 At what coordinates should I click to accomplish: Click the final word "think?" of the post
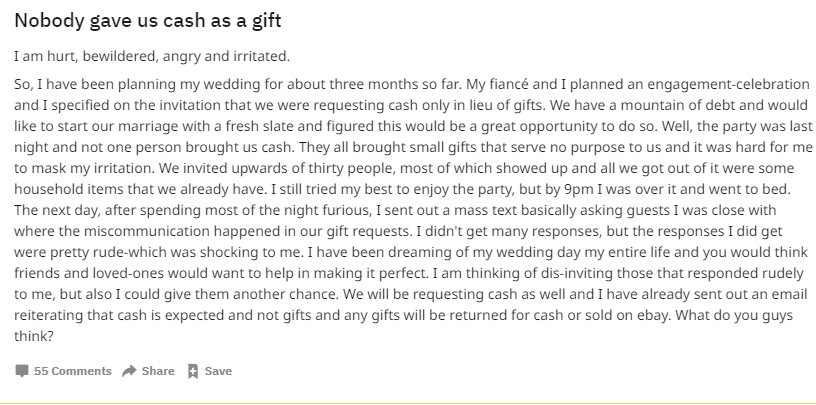click(x=34, y=336)
